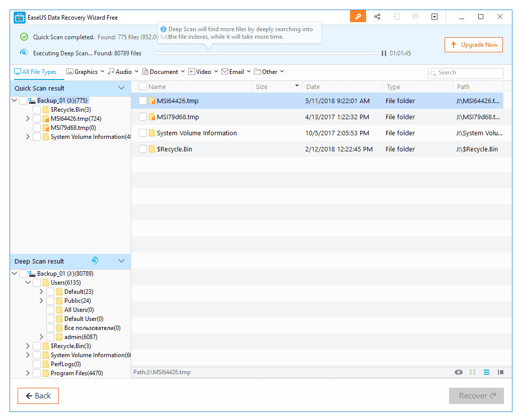Collapse Users(6135) tree node

(28, 283)
